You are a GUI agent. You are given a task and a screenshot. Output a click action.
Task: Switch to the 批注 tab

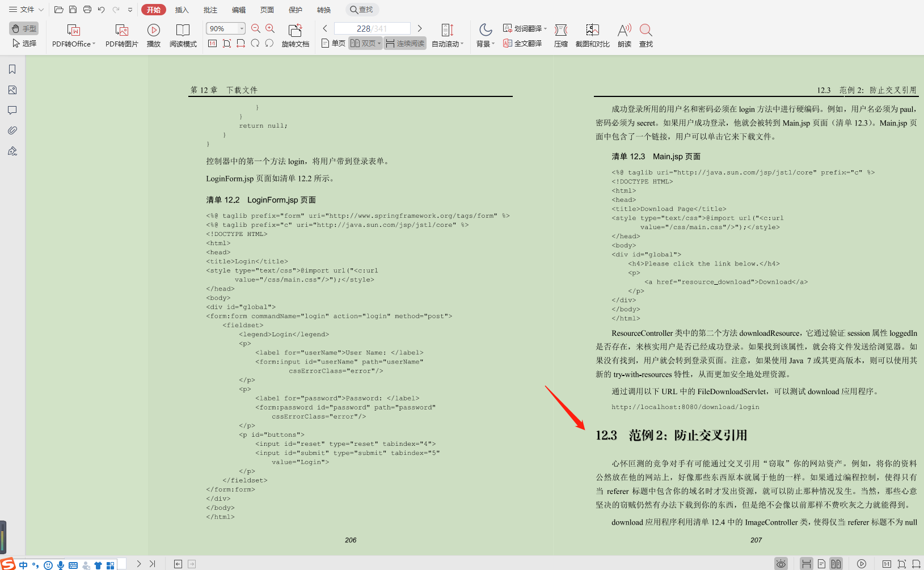(x=210, y=10)
